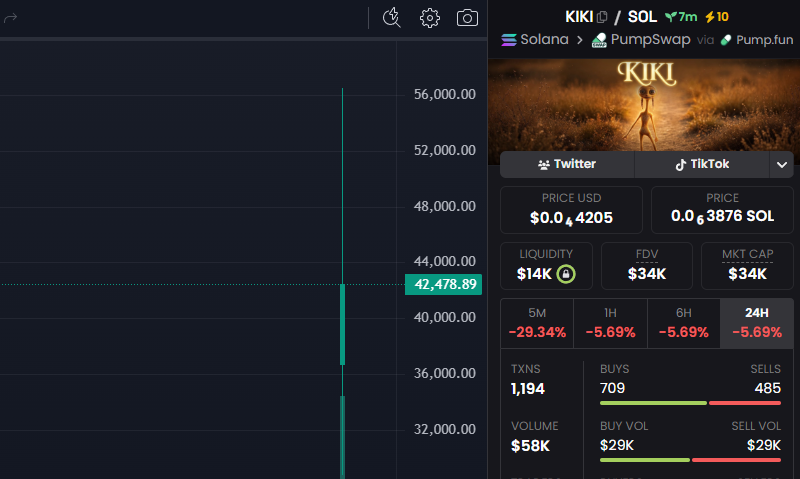This screenshot has height=479, width=800.
Task: Click the 56,000.00 price axis label
Action: click(444, 94)
